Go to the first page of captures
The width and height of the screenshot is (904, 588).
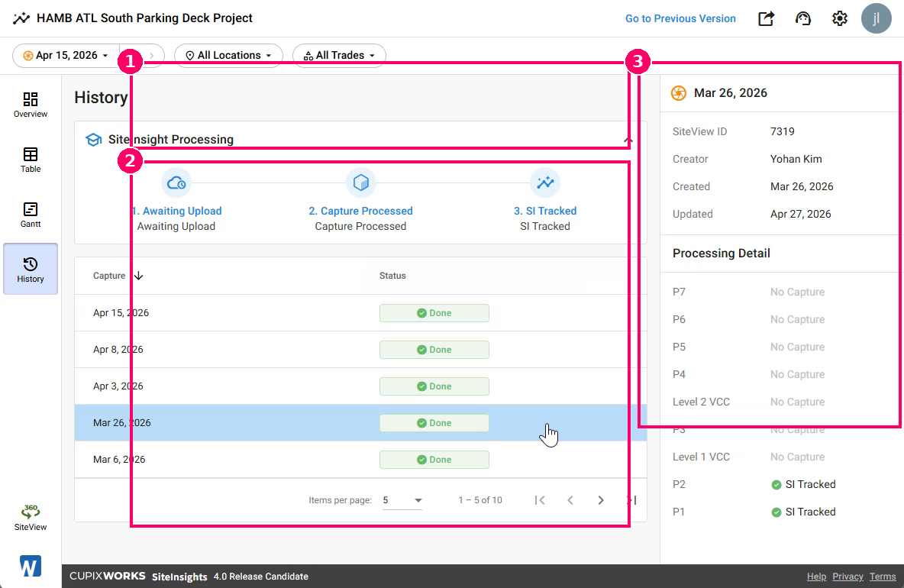point(540,500)
